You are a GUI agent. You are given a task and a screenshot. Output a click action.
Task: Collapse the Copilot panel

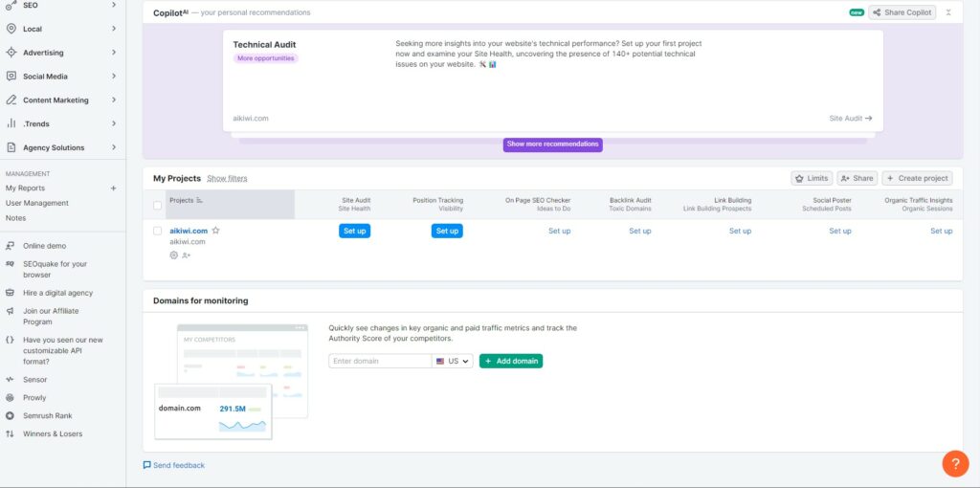[x=948, y=12]
